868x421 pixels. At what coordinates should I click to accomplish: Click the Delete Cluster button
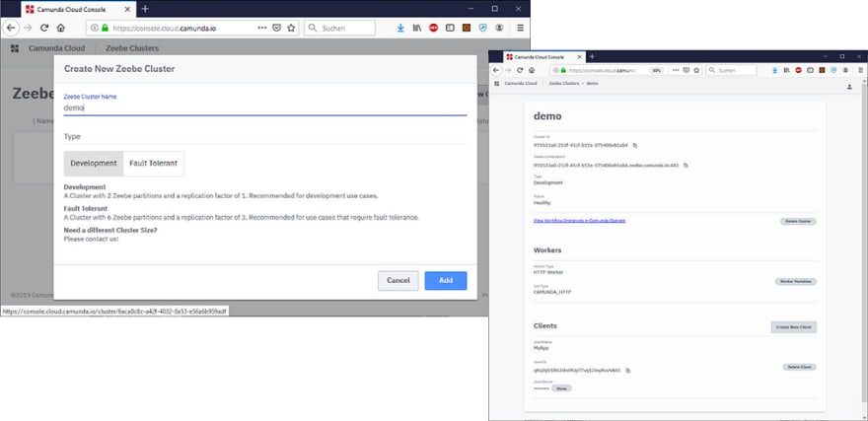798,221
